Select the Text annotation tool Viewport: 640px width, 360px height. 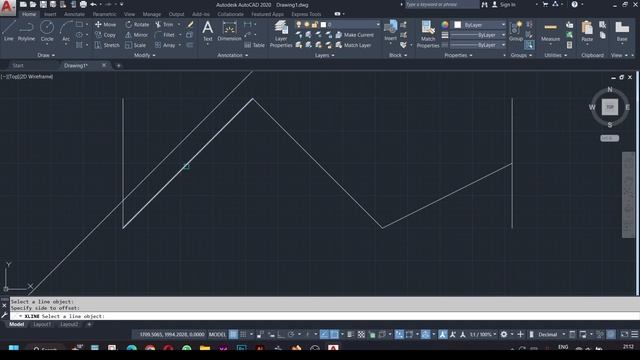tap(207, 31)
